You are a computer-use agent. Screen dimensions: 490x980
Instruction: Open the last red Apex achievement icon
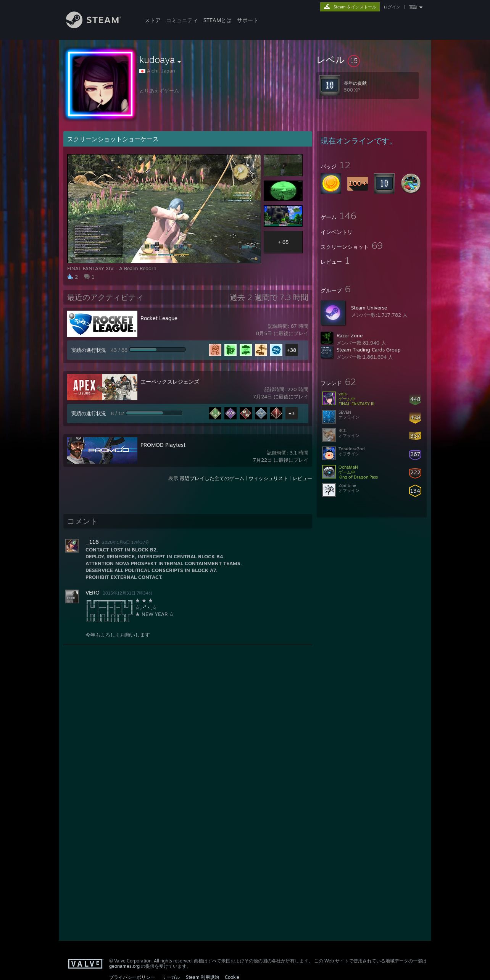tap(276, 413)
